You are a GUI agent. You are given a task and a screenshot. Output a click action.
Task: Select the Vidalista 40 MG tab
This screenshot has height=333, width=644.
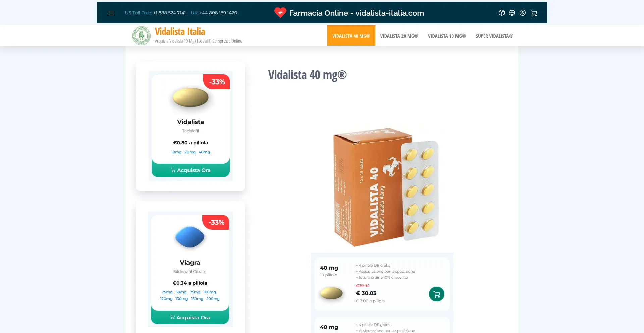click(351, 36)
